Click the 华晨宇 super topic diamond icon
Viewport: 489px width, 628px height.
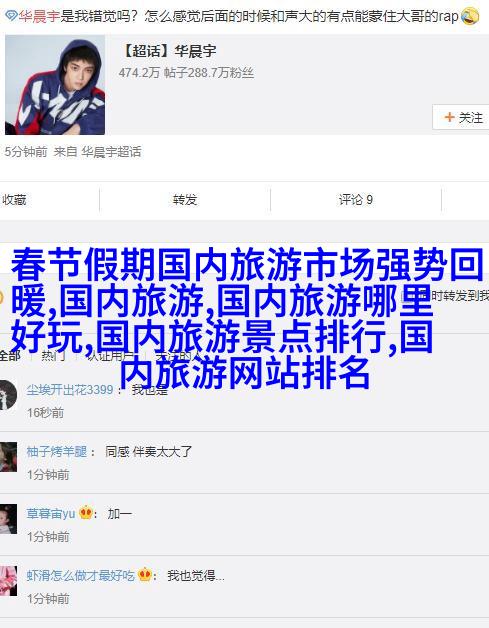[x=11, y=16]
